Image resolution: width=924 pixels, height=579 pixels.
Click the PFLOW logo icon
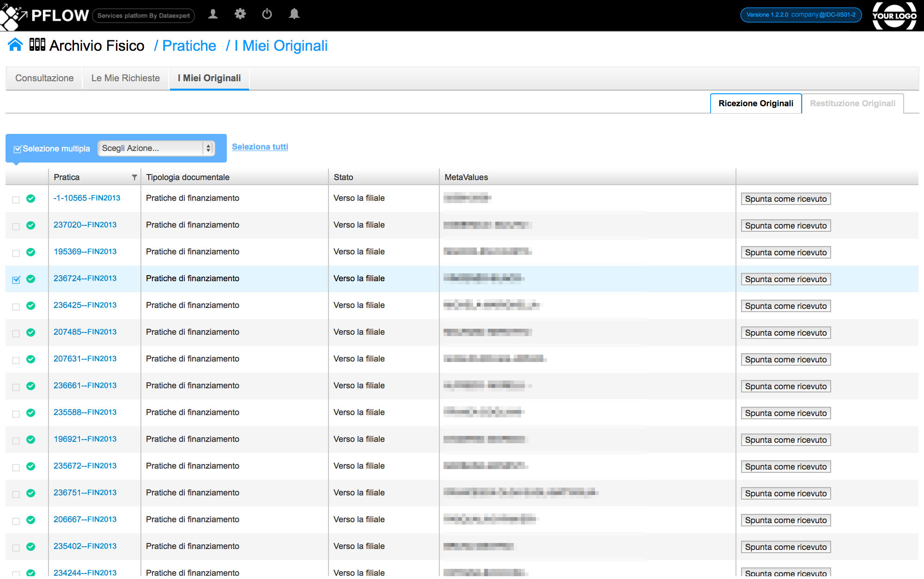13,16
